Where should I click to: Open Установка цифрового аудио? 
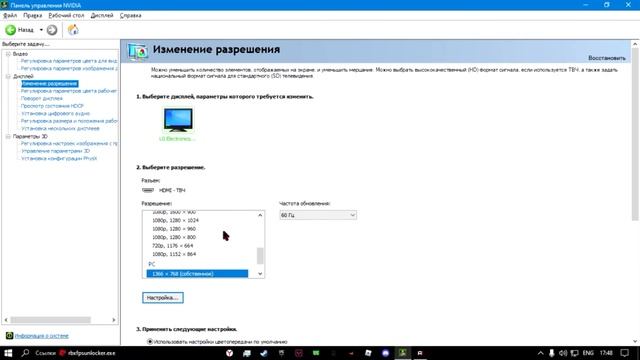coord(55,113)
